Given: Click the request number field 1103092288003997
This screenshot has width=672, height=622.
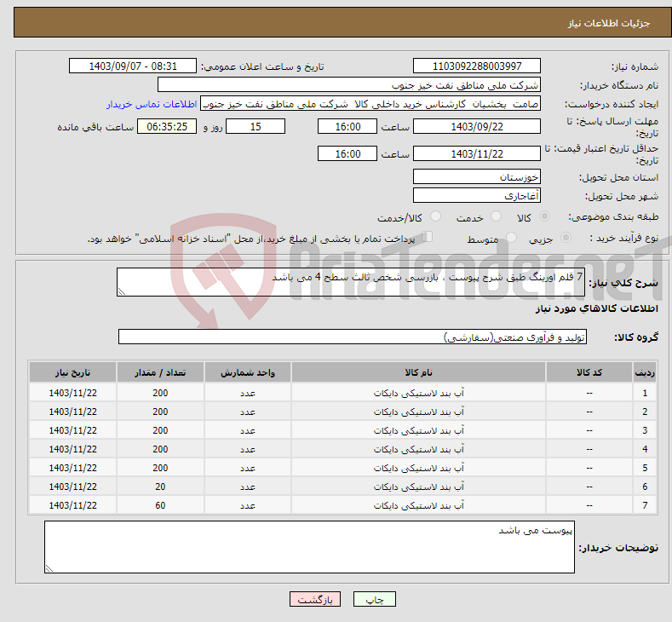Looking at the screenshot, I should click(477, 66).
